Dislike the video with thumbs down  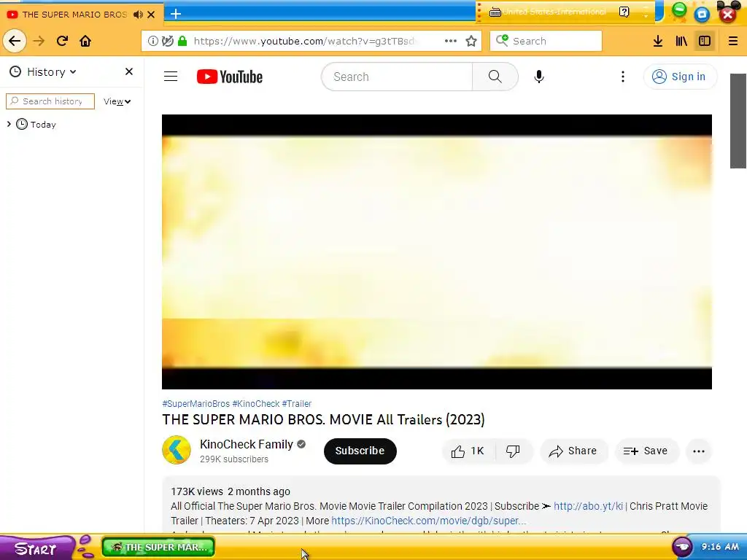(513, 451)
